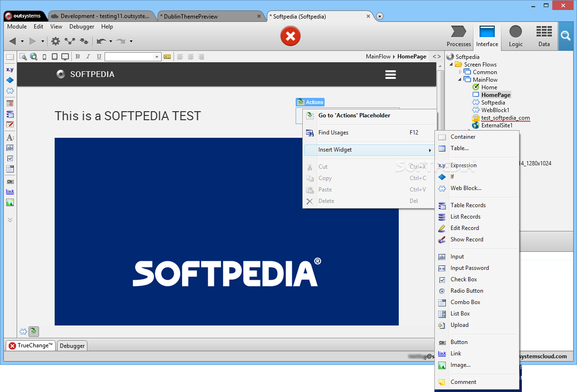577x392 pixels.
Task: Switch to phone preview icon
Action: [45, 57]
